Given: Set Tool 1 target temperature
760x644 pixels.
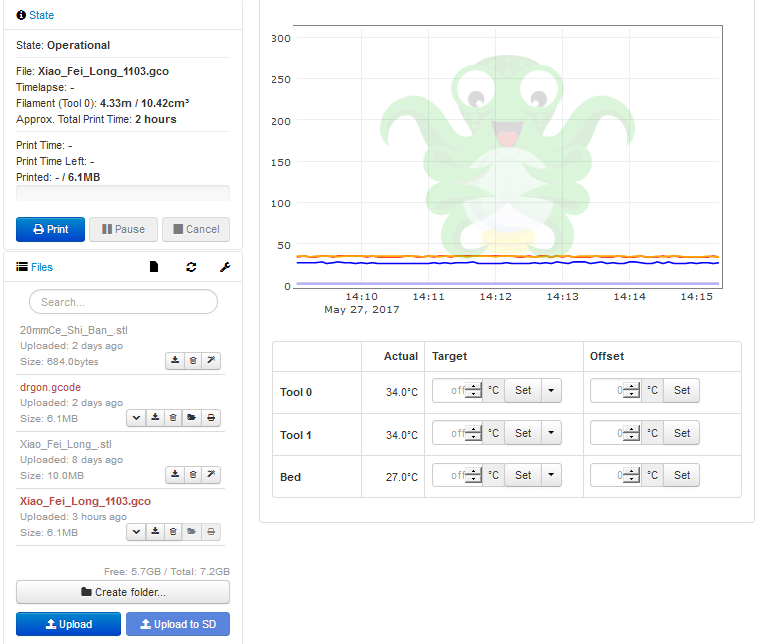Looking at the screenshot, I should tap(523, 433).
